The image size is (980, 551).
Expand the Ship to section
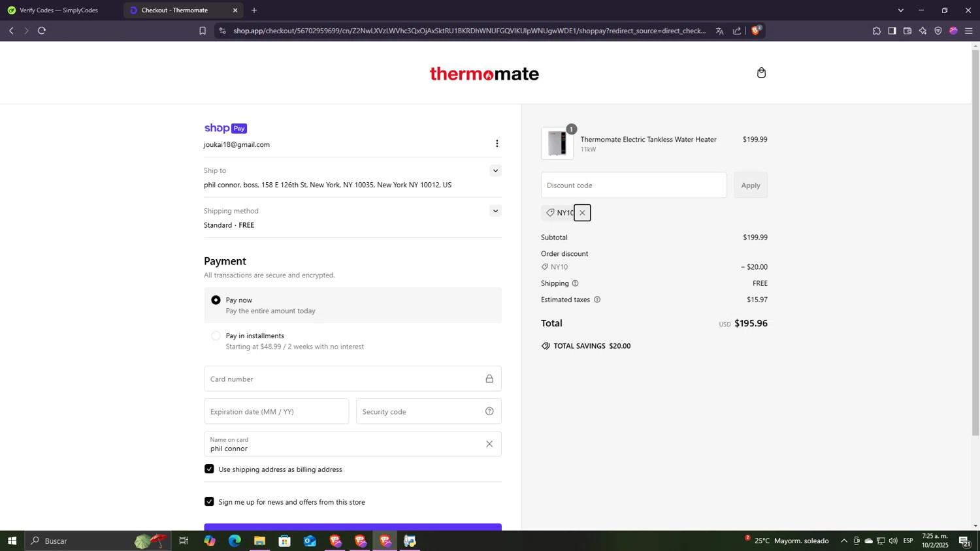495,170
